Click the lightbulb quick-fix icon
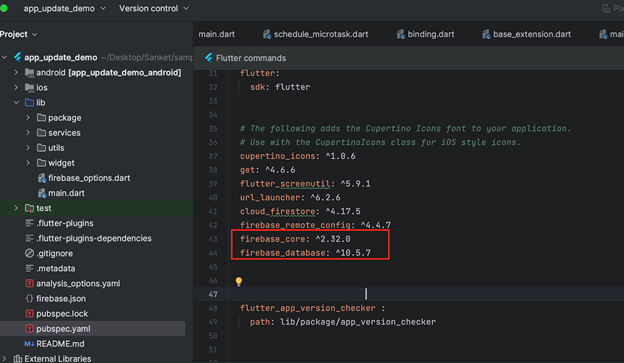Viewport: 624px width, 363px height. pos(239,282)
